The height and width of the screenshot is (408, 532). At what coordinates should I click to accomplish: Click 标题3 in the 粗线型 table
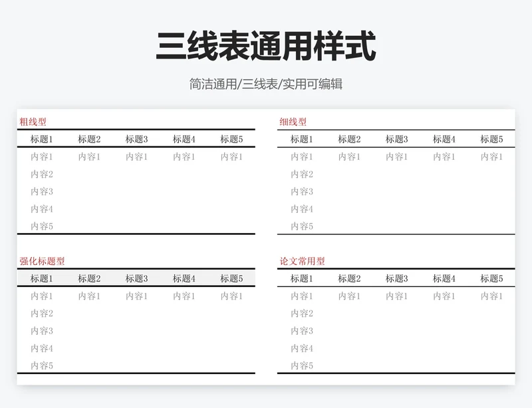point(137,139)
